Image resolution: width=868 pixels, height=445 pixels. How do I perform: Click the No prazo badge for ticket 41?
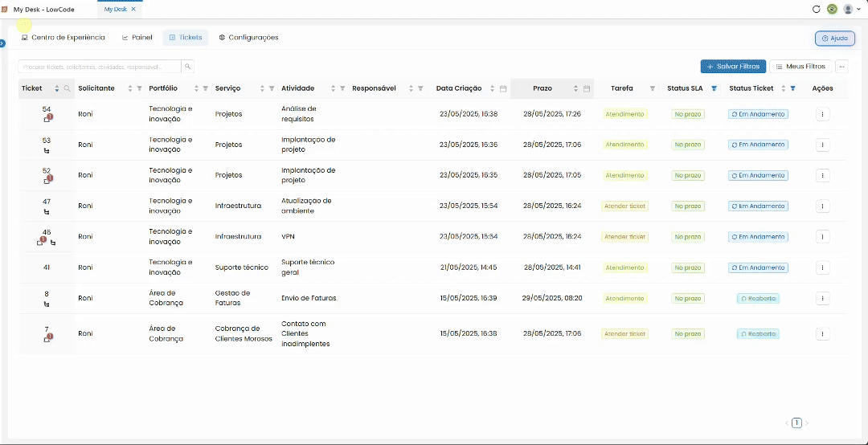point(687,267)
